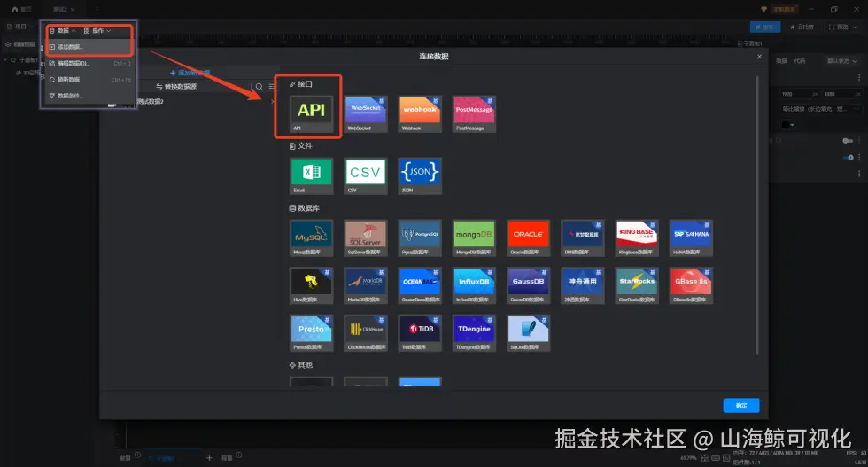Open the 默认状态 state dropdown
Screen dimensions: 868x467
coord(842,61)
